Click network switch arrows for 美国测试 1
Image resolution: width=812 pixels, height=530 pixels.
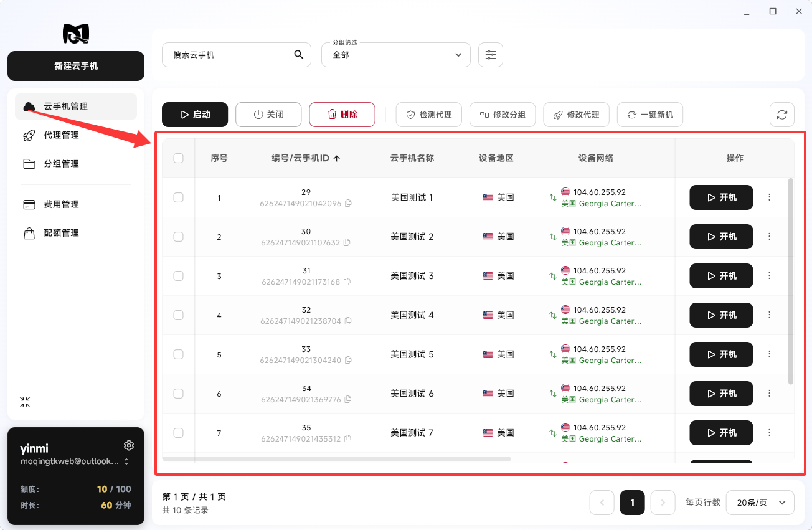coord(552,198)
